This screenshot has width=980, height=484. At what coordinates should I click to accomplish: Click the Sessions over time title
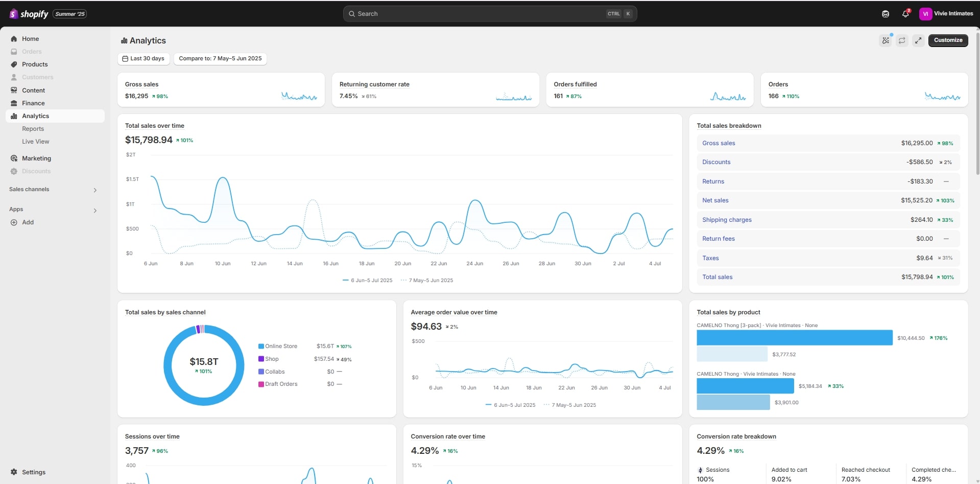tap(152, 436)
